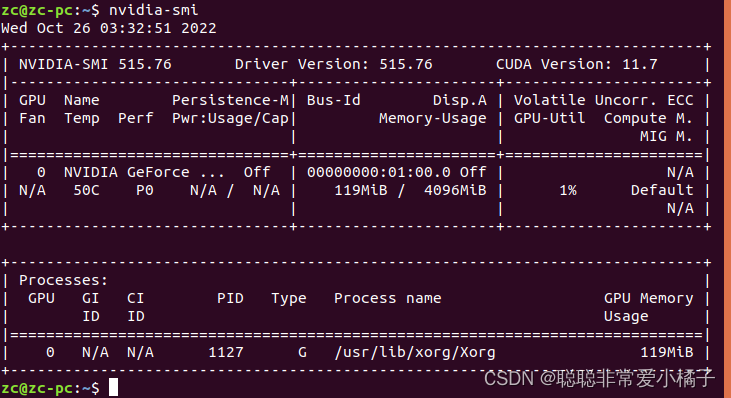Click the Type column header
The image size is (731, 398).
pos(289,299)
